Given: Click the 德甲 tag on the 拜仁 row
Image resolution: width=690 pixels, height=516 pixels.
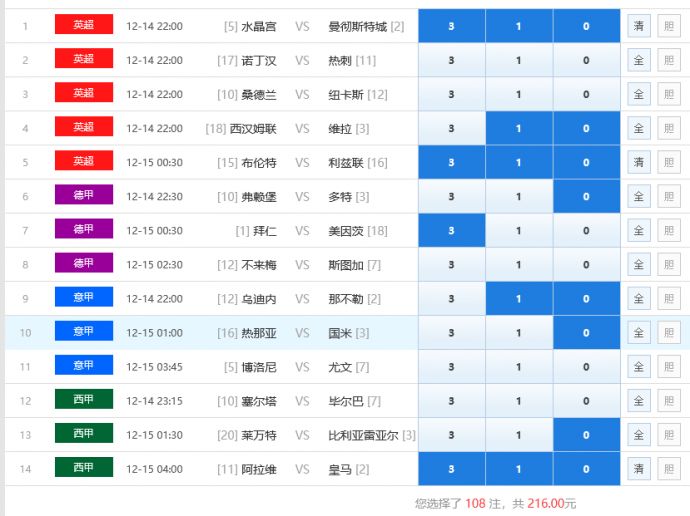Looking at the screenshot, I should click(x=84, y=229).
